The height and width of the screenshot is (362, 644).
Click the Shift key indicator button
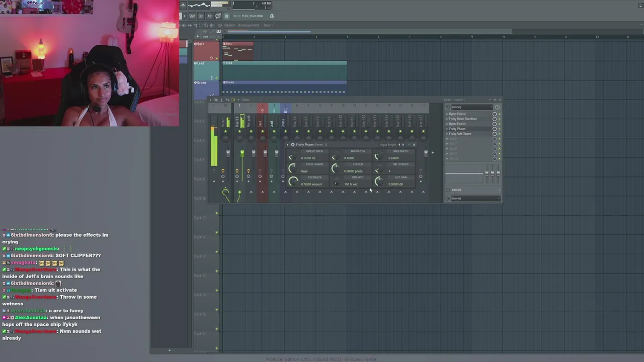[192, 16]
